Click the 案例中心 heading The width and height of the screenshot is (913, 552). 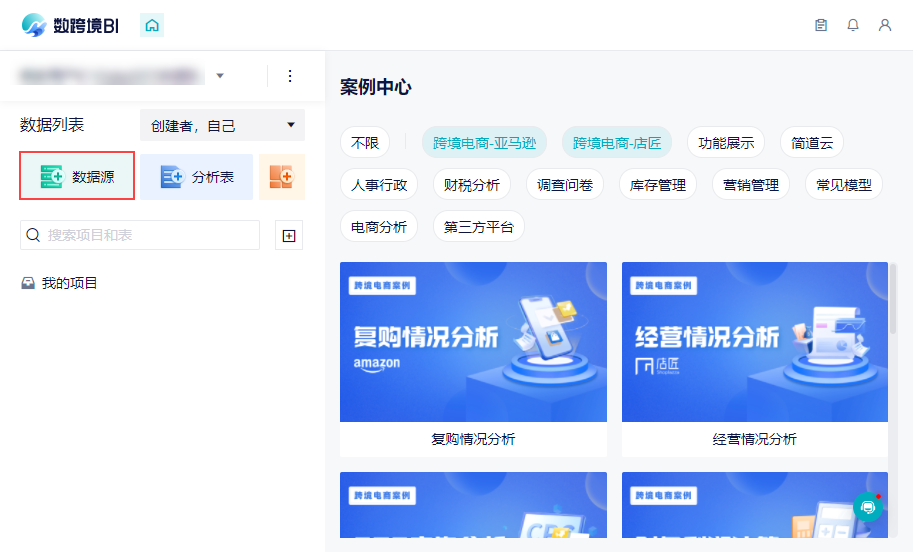point(376,87)
